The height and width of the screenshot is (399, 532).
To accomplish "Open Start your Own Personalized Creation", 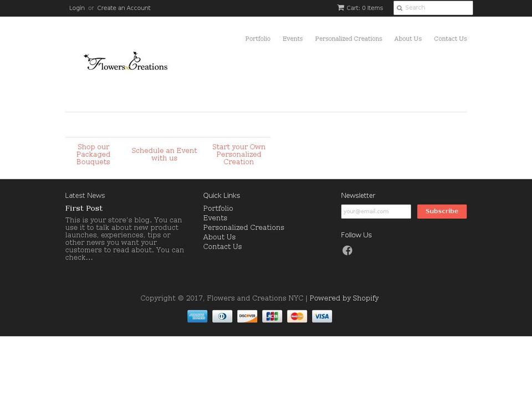I will (238, 155).
